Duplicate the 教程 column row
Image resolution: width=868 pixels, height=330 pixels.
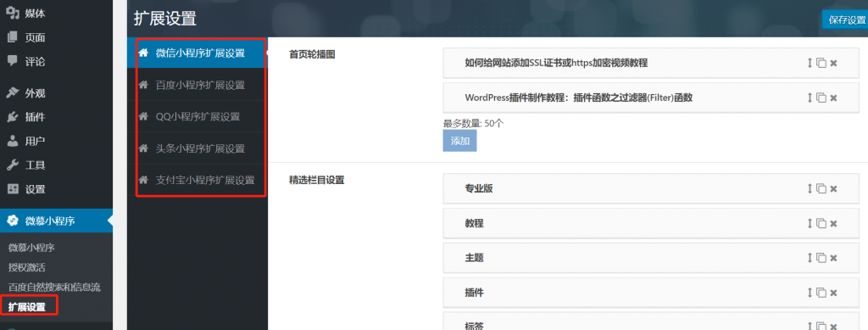tap(821, 224)
